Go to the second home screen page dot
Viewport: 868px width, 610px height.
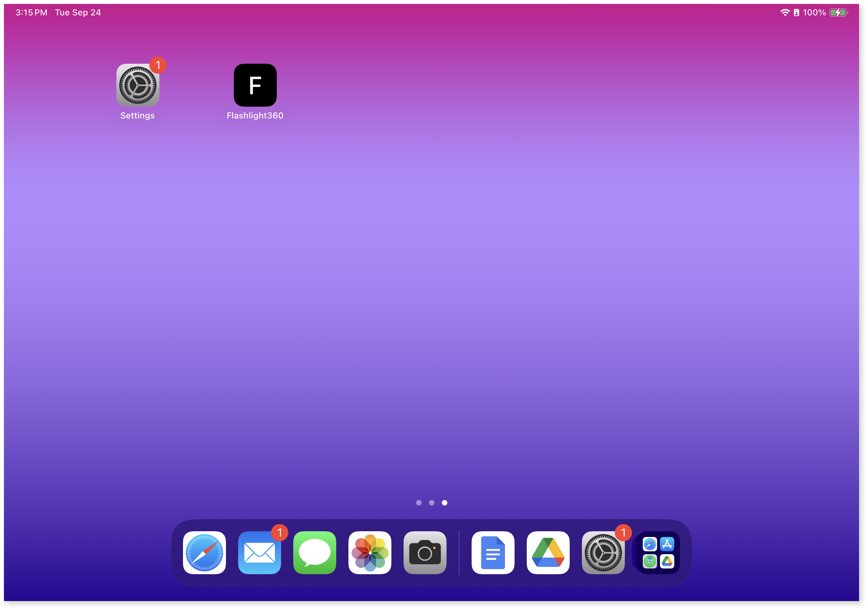coord(432,503)
